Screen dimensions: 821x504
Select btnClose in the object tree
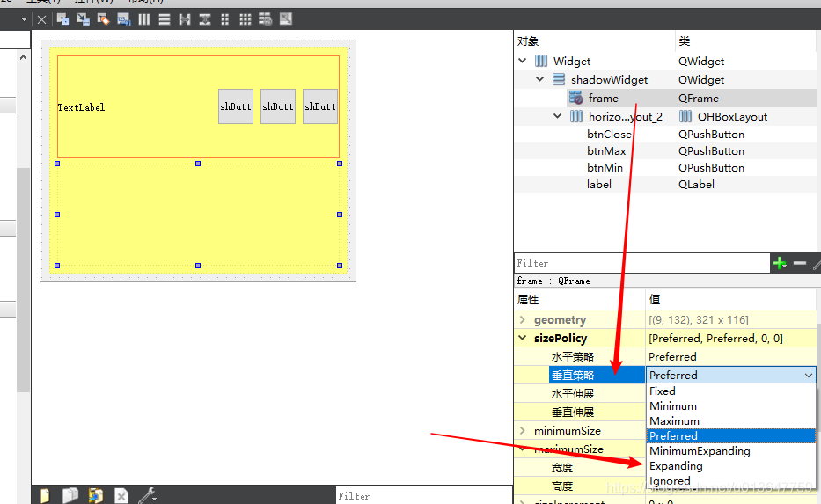pos(665,134)
